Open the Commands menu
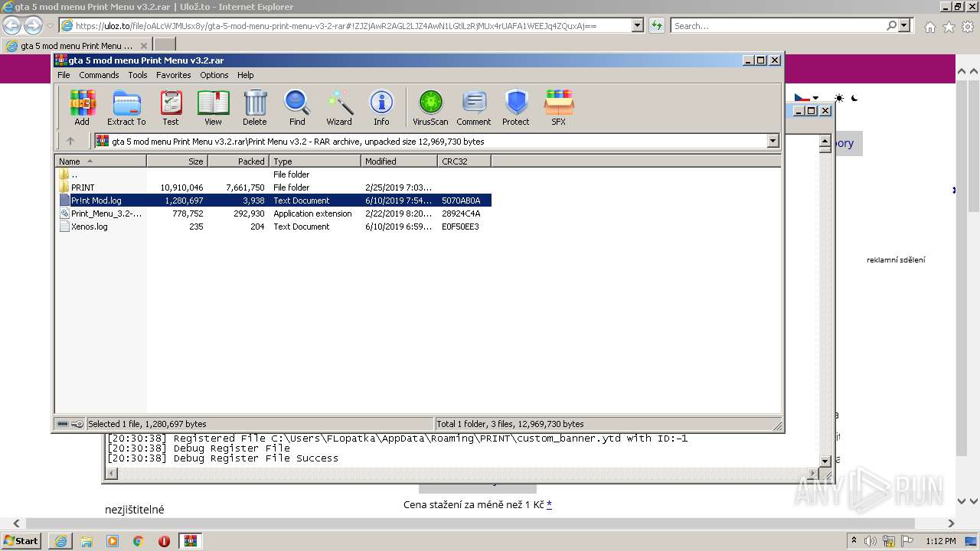The height and width of the screenshot is (551, 980). coord(99,75)
